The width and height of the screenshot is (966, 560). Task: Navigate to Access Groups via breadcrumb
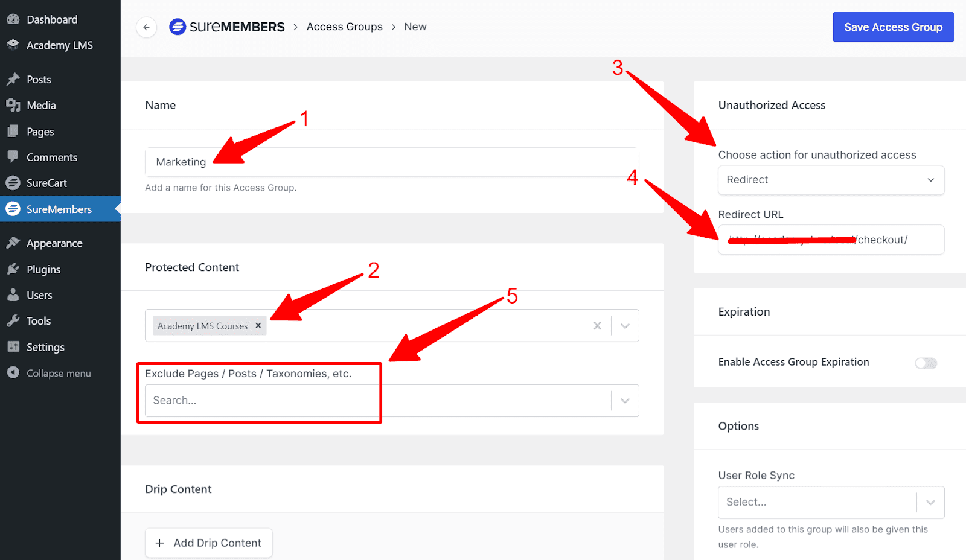click(x=345, y=27)
